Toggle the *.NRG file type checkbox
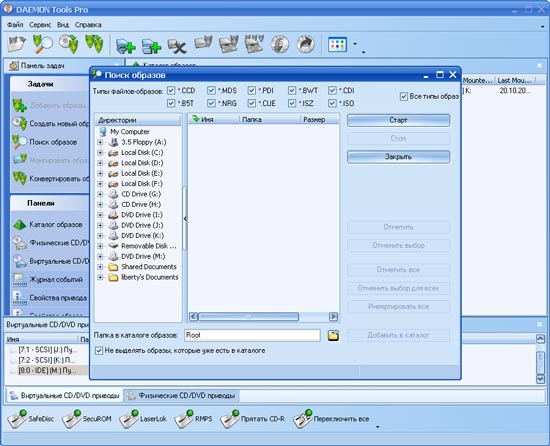Viewport: 550px width, 446px height. [x=211, y=103]
